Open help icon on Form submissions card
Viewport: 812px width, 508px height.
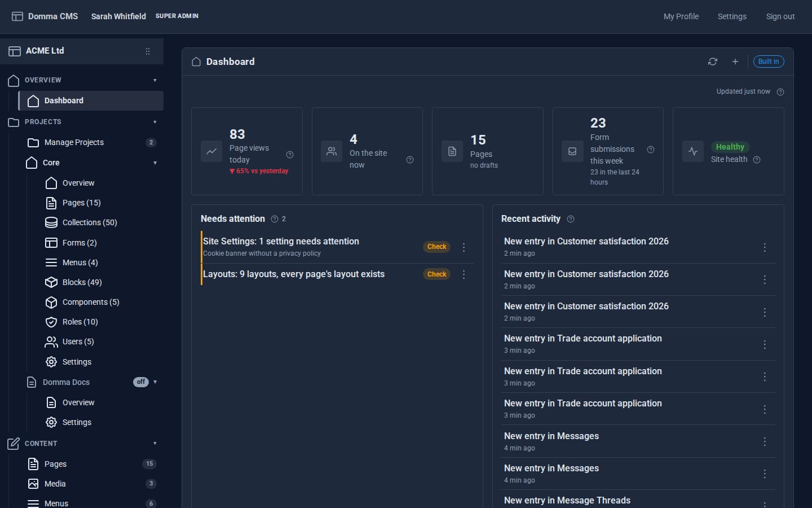(x=651, y=150)
